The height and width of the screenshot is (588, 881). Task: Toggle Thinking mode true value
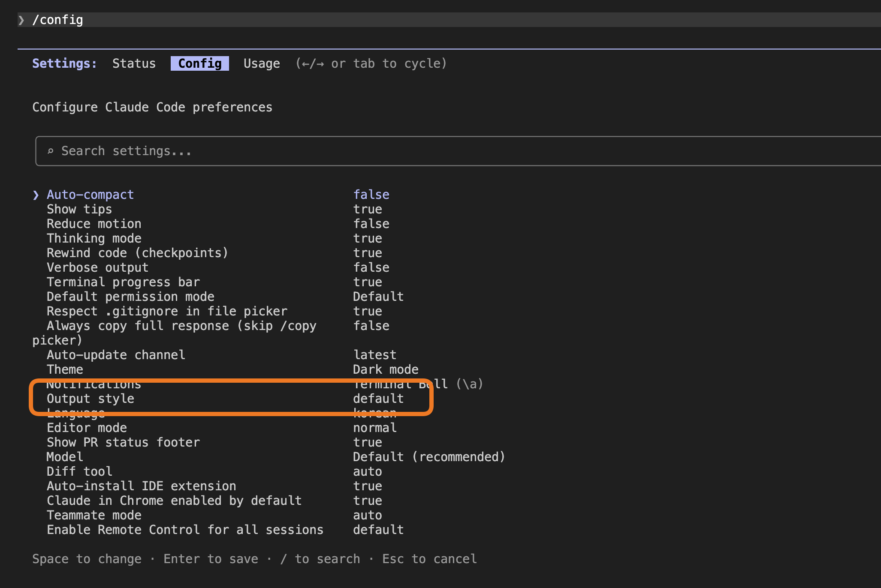(368, 238)
